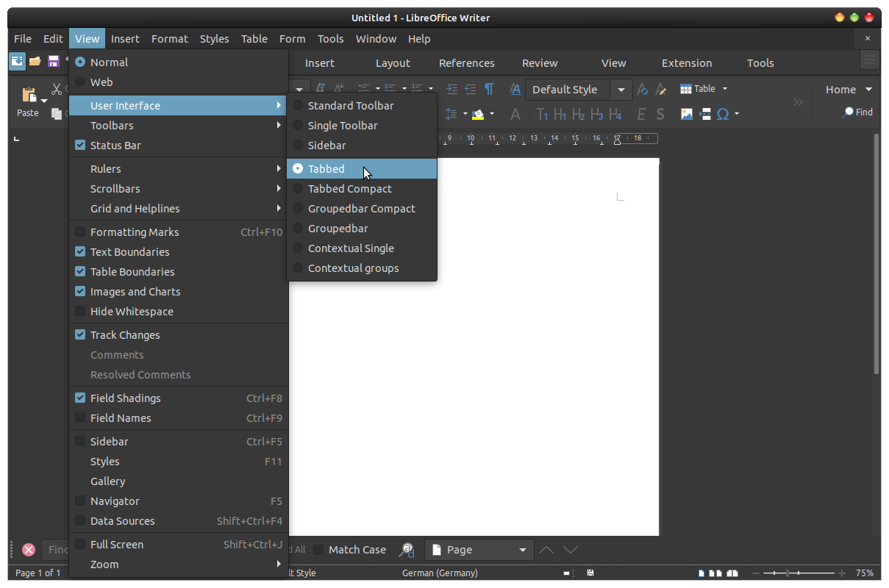Open a document with the folder icon

click(x=35, y=61)
